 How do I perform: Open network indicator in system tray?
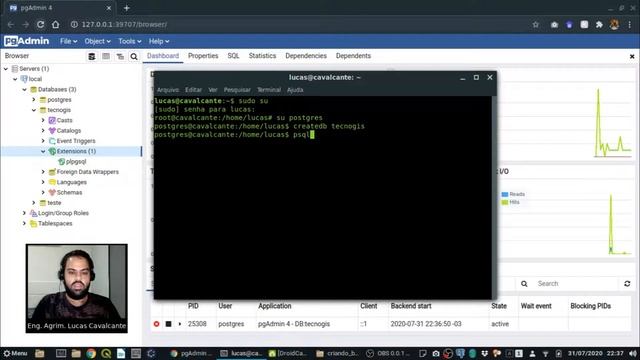click(x=545, y=353)
